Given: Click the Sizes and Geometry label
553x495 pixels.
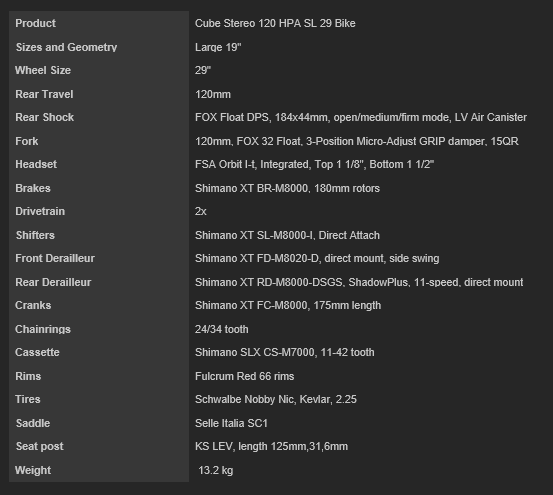Looking at the screenshot, I should [66, 47].
